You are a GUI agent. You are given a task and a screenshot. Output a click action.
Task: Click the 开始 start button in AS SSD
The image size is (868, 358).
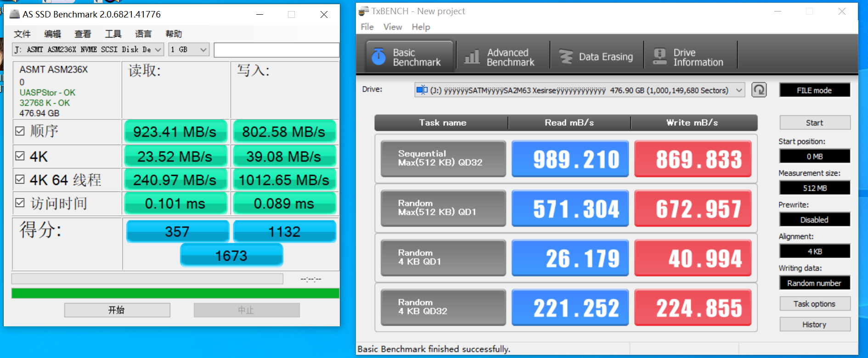[x=117, y=310]
